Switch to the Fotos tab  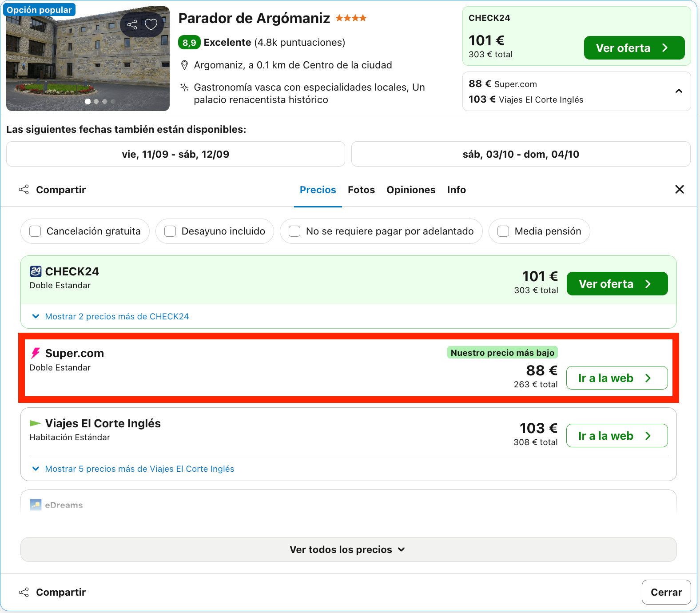362,190
